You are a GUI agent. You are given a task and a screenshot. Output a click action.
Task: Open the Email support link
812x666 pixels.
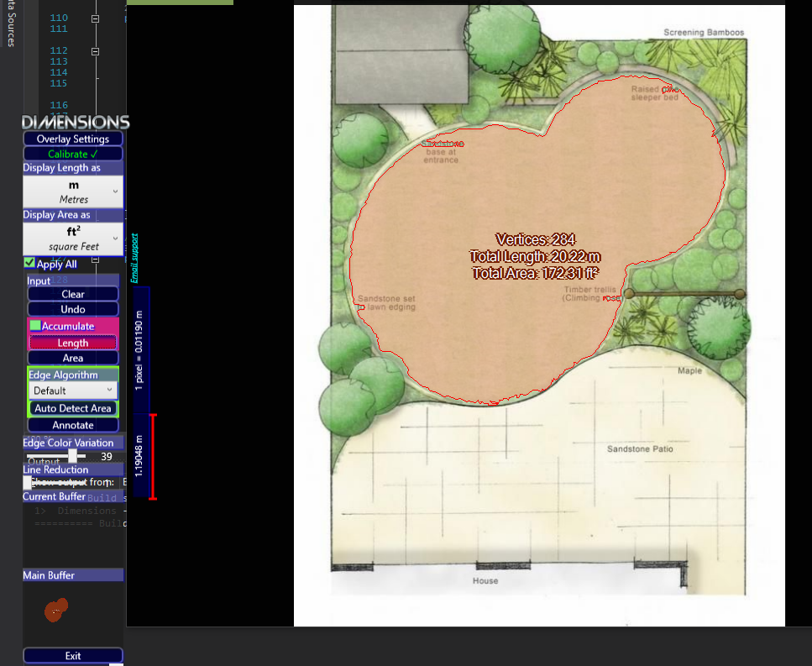pos(134,257)
